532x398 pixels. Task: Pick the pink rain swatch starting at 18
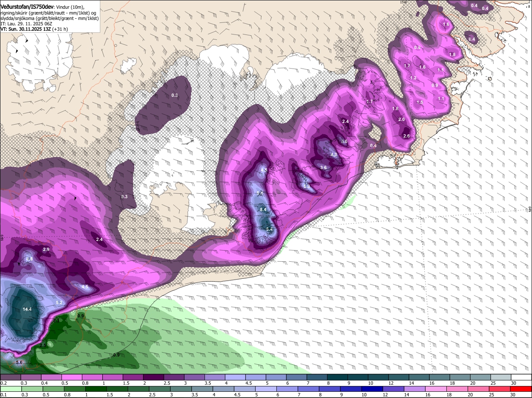coord(458,389)
